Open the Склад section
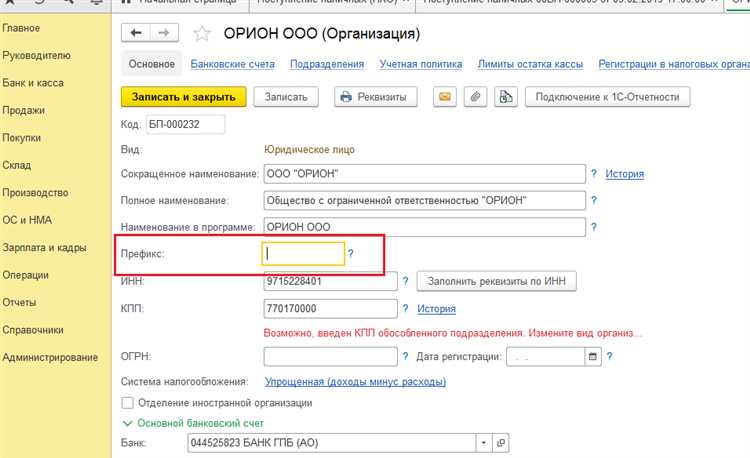Viewport: 750px width, 458px height. coord(17,165)
